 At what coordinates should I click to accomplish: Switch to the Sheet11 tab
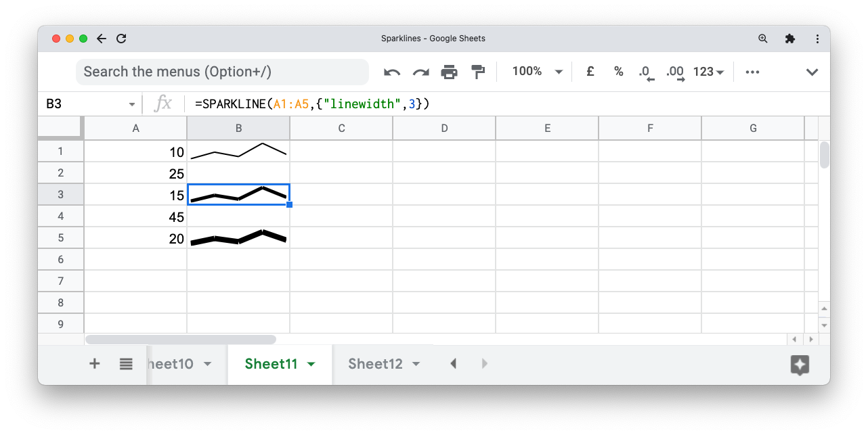272,363
